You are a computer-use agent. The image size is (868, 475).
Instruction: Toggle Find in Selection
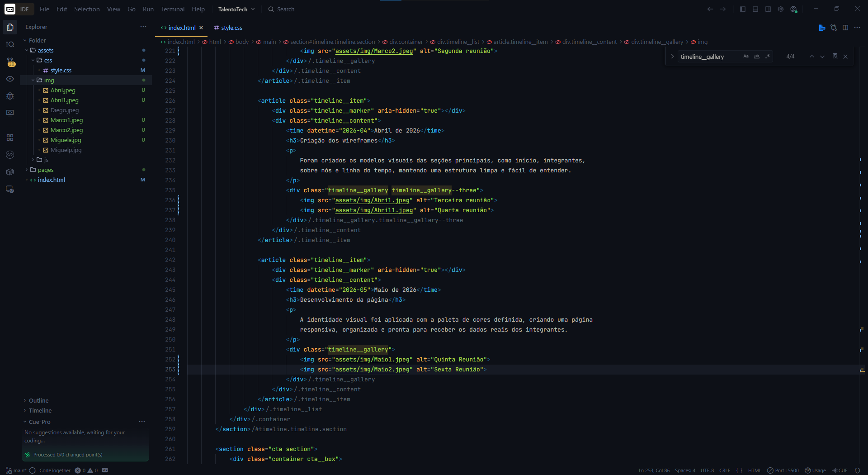point(835,57)
